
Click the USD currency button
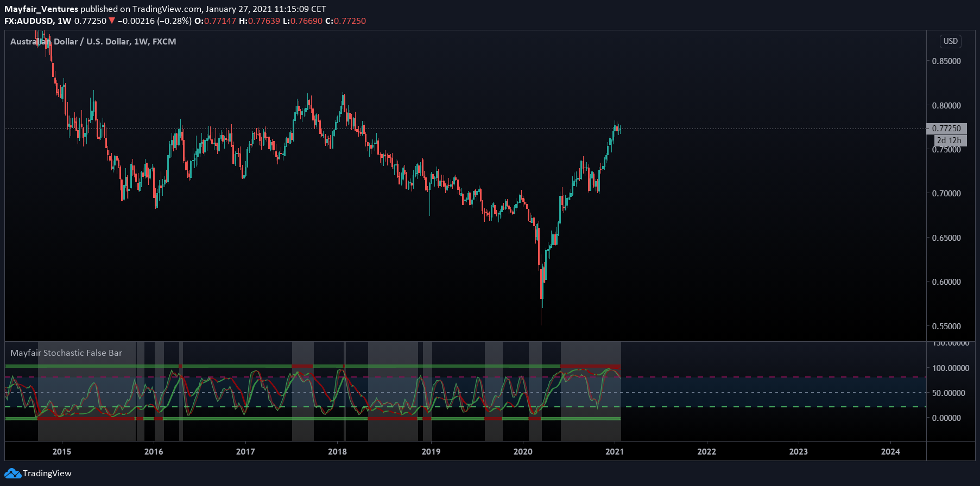coord(951,41)
